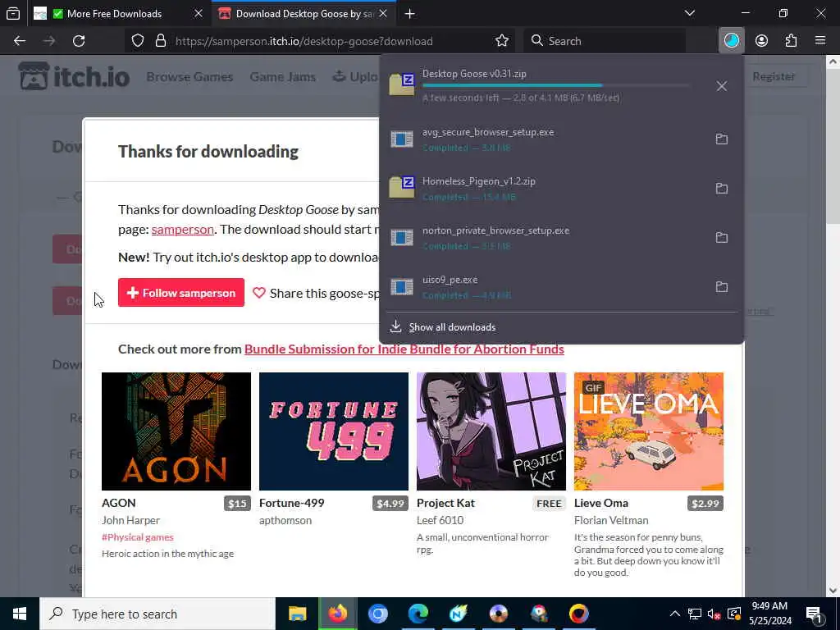The height and width of the screenshot is (630, 840).
Task: Open John Harper author link
Action: (130, 520)
